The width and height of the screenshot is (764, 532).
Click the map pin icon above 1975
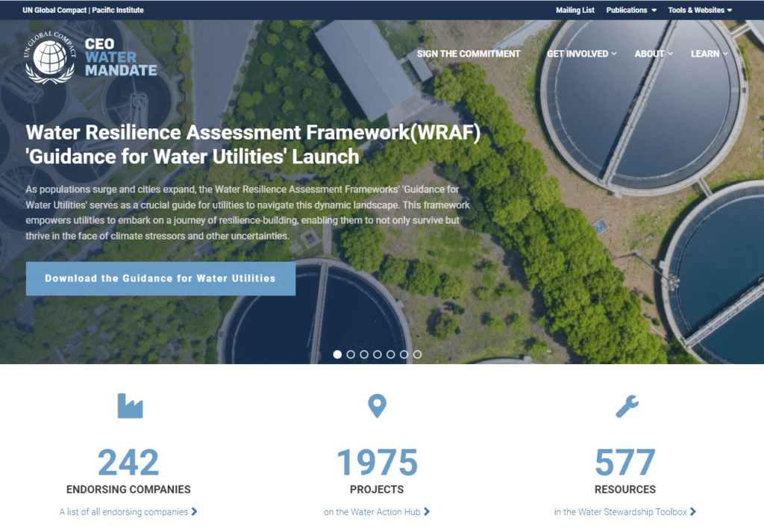tap(377, 407)
